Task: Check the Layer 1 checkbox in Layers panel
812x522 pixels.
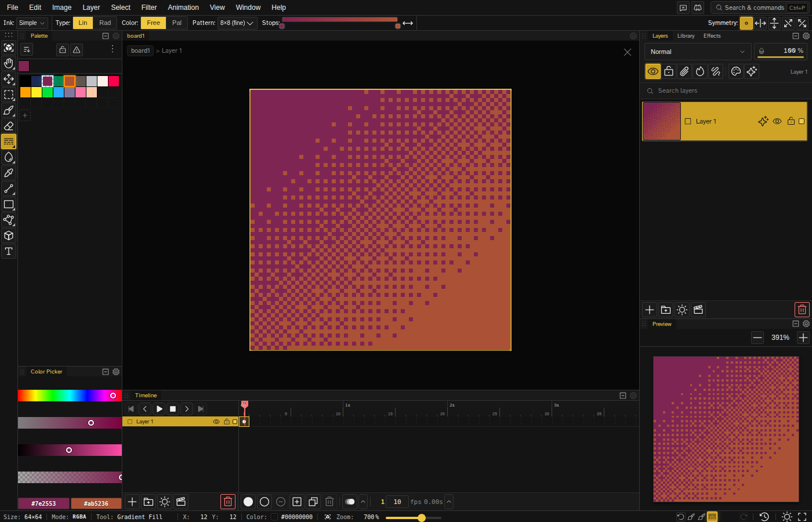Action: point(688,121)
